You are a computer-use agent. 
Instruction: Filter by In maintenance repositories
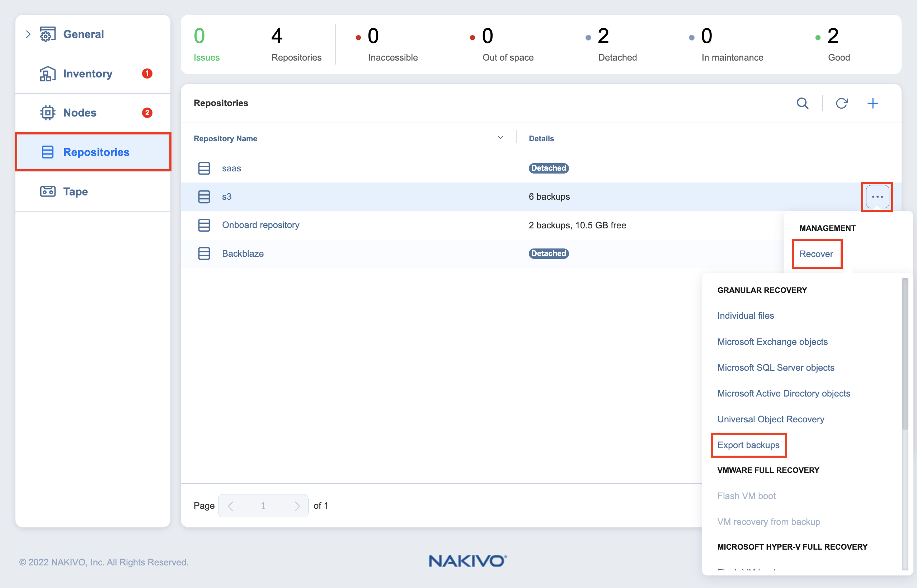(x=726, y=44)
